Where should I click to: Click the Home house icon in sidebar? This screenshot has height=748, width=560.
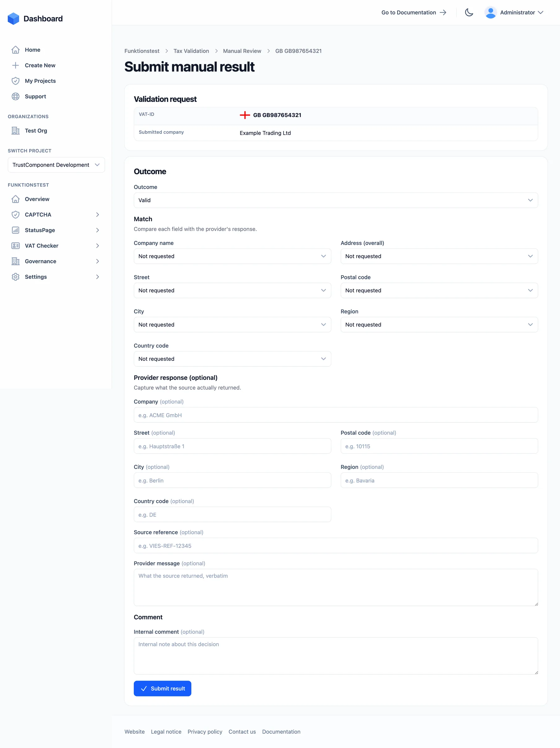pos(16,50)
